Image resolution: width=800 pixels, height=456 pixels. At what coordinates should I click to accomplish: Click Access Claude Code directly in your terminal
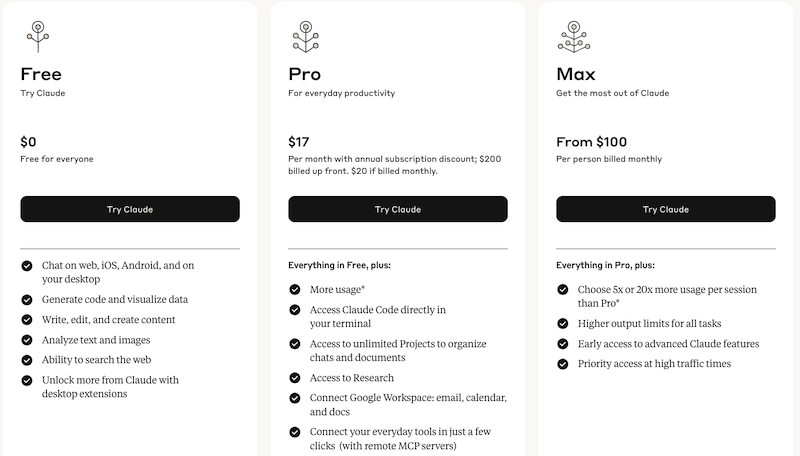[378, 317]
